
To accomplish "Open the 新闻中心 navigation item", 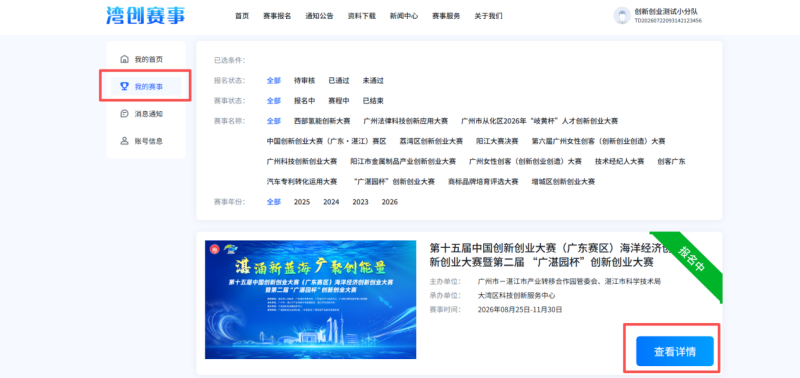I will tap(404, 16).
